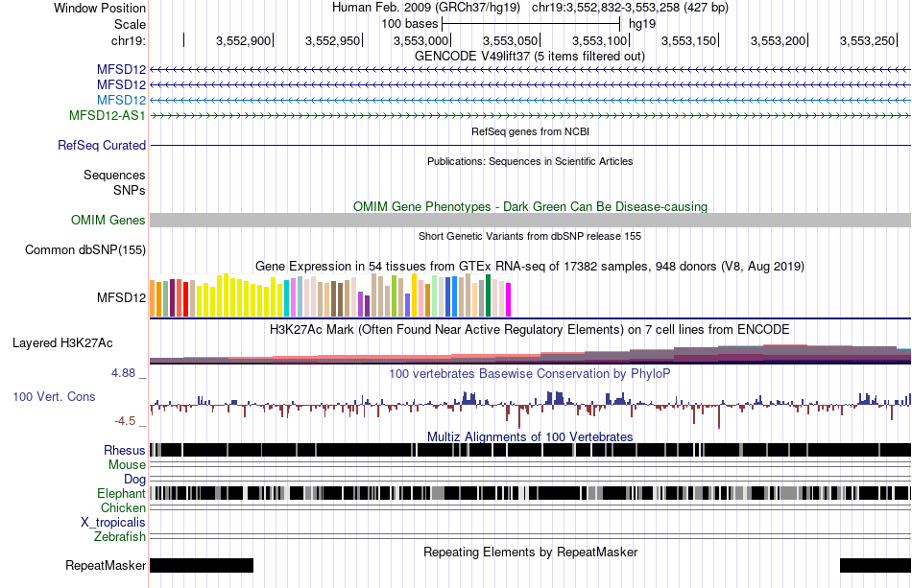Click the 4.88 conservation scale value
The height and width of the screenshot is (588, 912).
tap(123, 373)
